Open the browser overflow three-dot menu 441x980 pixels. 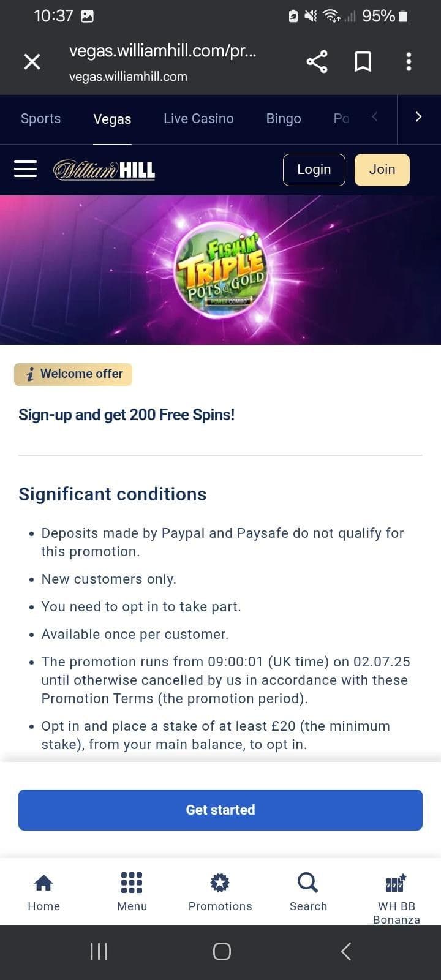409,61
